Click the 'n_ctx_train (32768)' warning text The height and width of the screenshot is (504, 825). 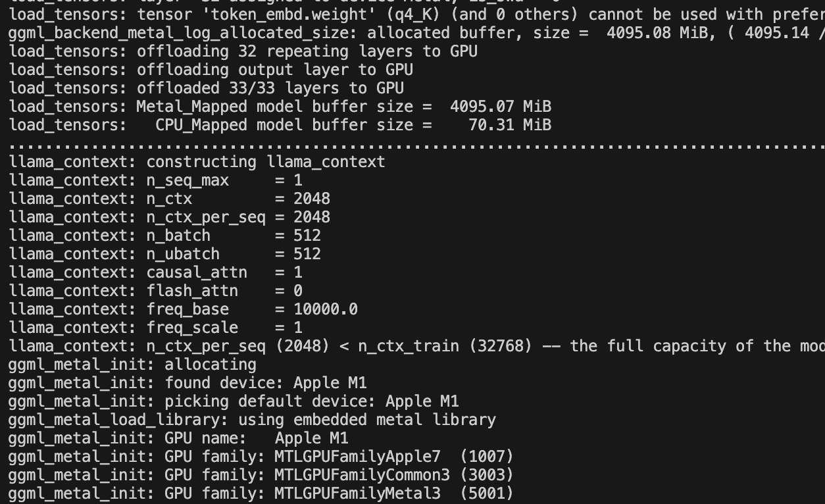445,346
